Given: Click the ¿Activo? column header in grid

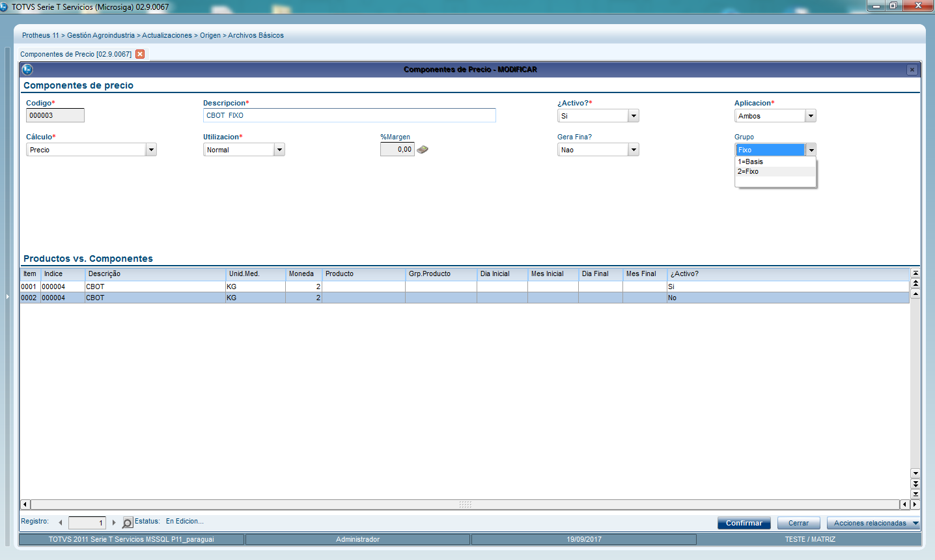Looking at the screenshot, I should coord(788,274).
